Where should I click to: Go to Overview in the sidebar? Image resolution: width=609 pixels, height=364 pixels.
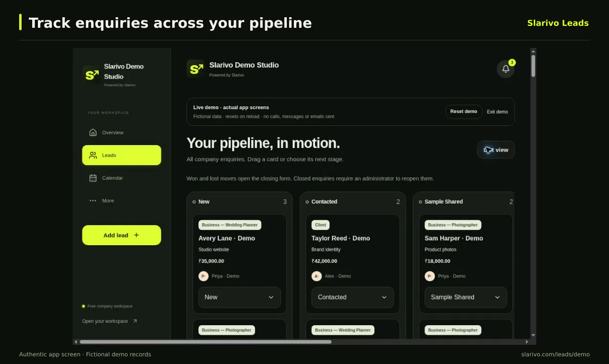coord(122,133)
